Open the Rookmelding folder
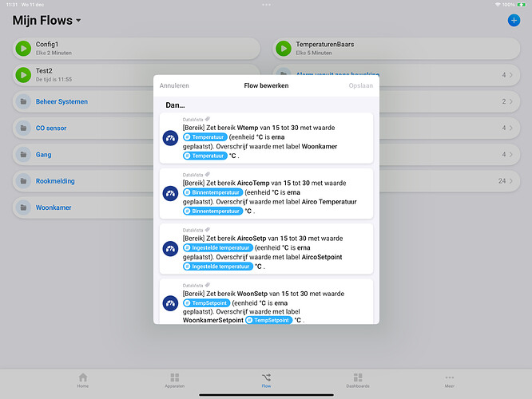 point(83,180)
